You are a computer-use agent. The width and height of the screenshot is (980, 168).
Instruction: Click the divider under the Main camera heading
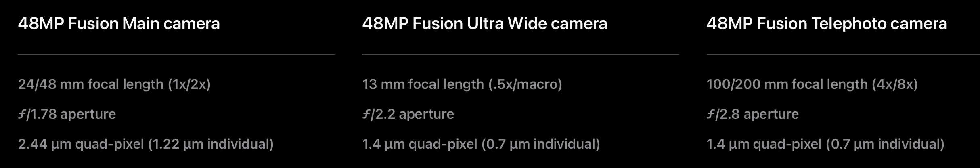[176, 54]
